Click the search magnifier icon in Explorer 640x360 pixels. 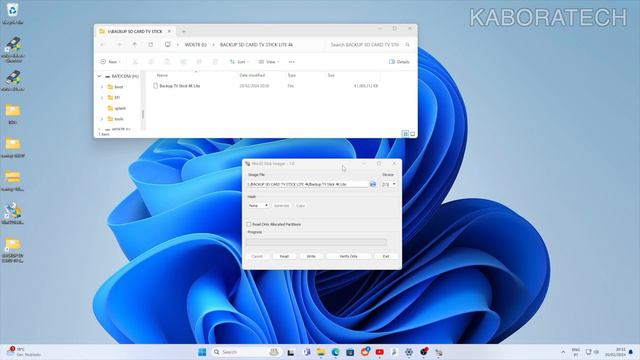coord(407,44)
